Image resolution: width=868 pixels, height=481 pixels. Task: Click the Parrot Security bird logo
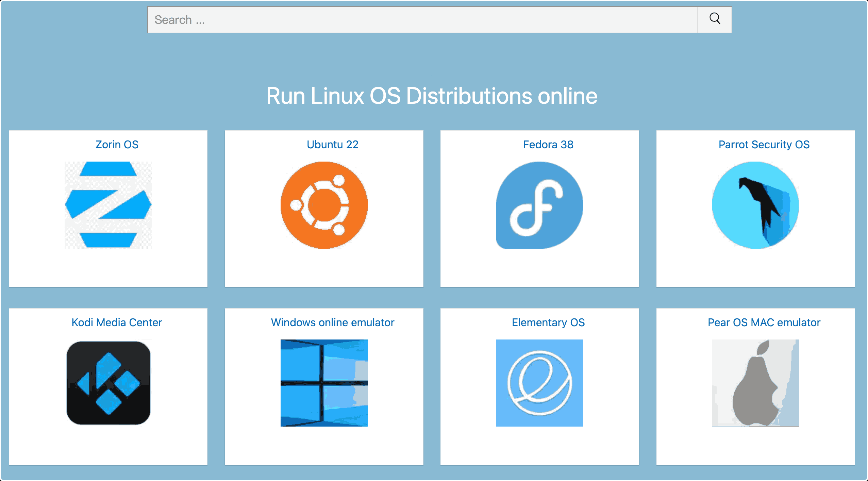[755, 205]
